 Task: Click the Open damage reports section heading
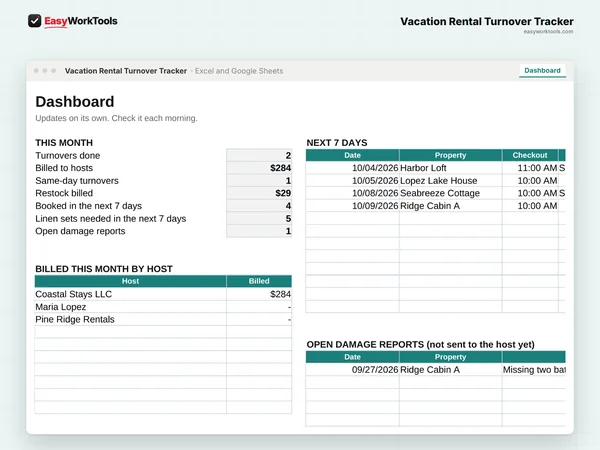click(x=421, y=344)
